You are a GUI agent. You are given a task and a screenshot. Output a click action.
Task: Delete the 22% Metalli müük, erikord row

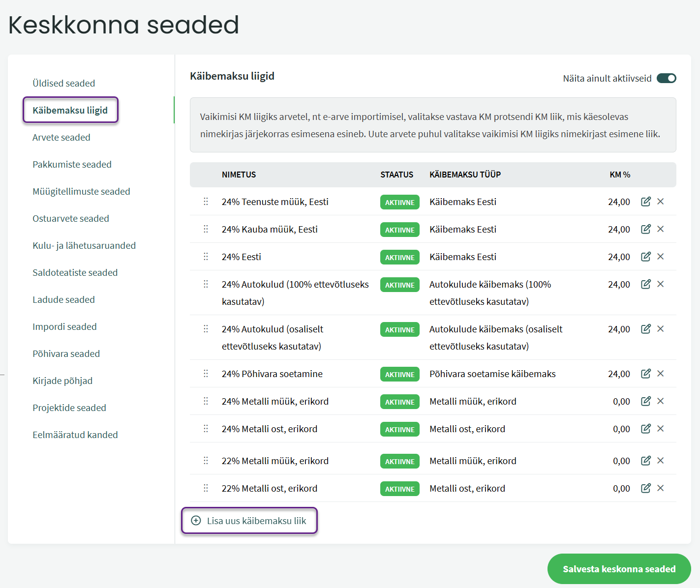[x=660, y=461]
